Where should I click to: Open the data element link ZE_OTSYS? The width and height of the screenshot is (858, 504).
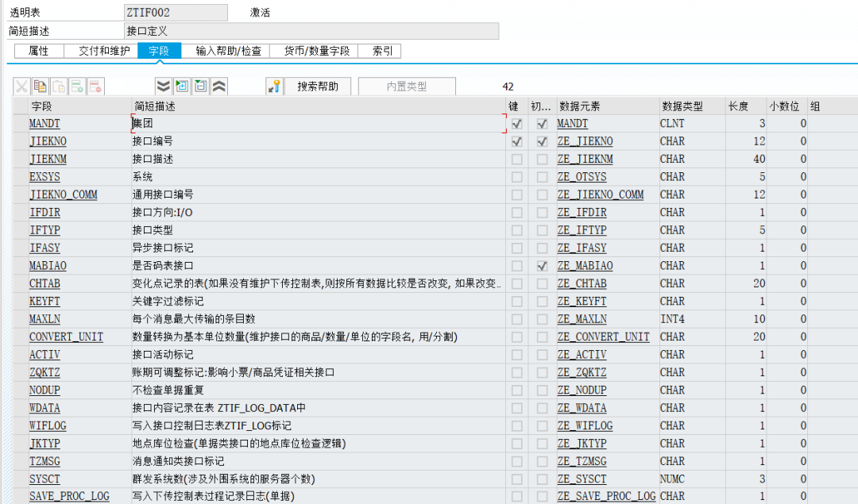pyautogui.click(x=582, y=177)
